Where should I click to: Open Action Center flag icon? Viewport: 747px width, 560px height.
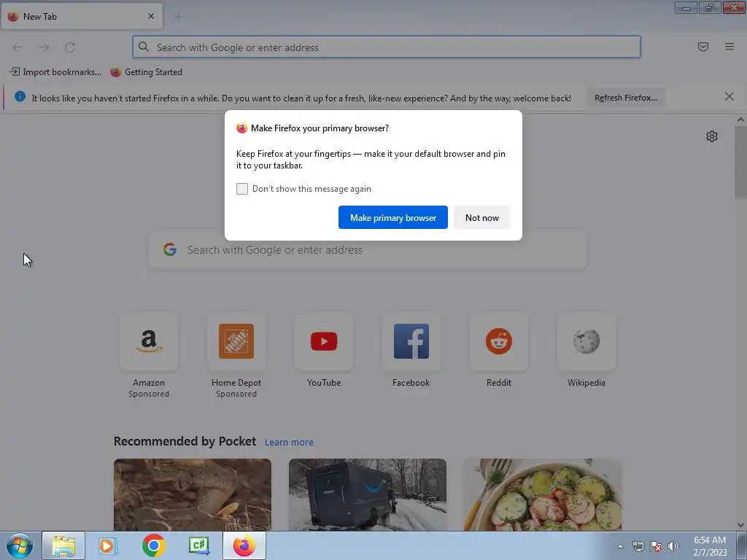coord(656,546)
